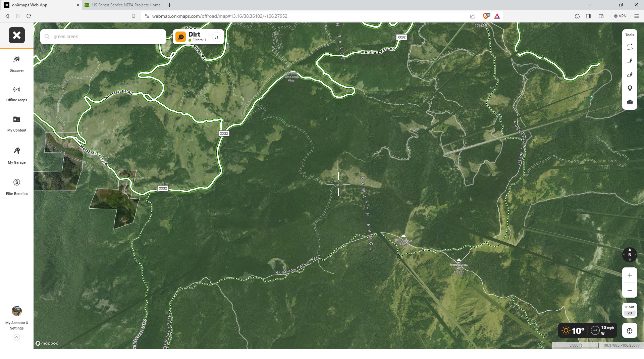Click Marshall Pass Group Mine label
The height and width of the screenshot is (359, 644).
(291, 77)
